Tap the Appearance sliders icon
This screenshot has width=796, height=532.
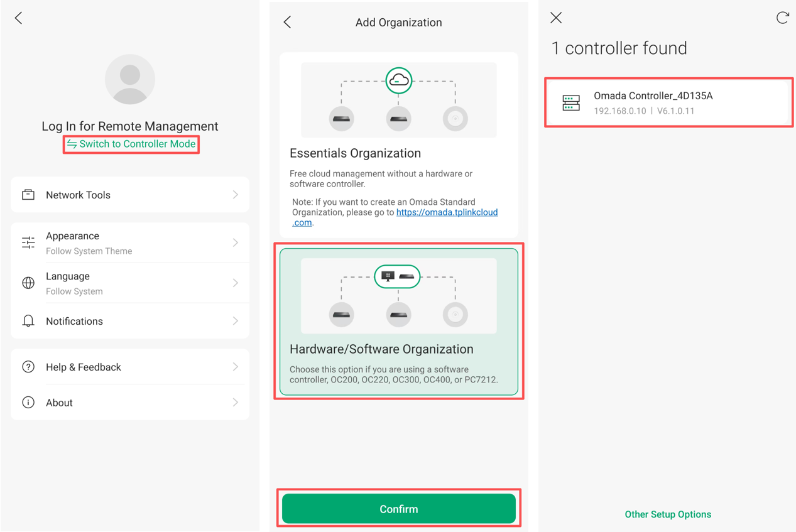[28, 242]
